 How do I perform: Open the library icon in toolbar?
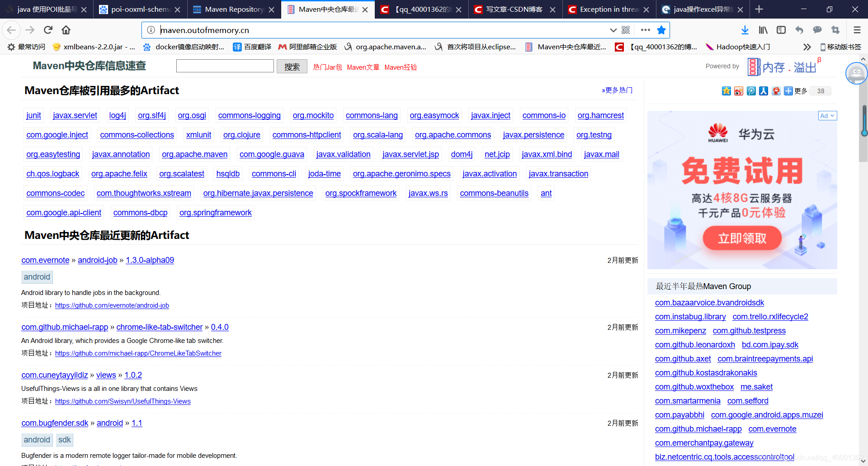pyautogui.click(x=763, y=30)
